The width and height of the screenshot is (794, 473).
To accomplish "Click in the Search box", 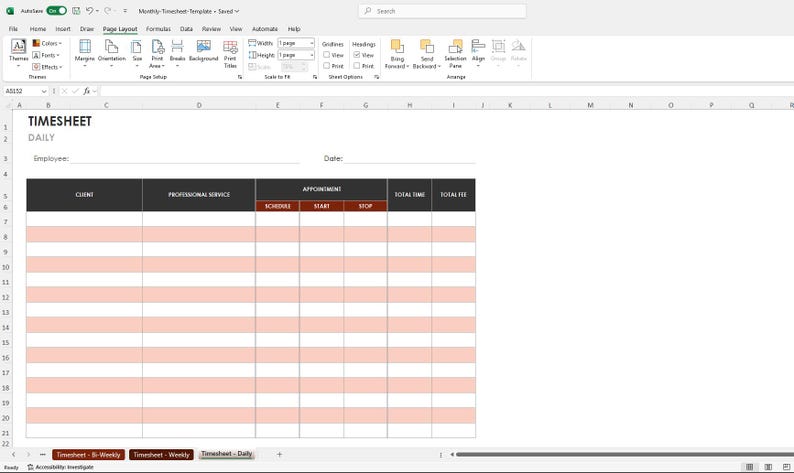I will [442, 11].
